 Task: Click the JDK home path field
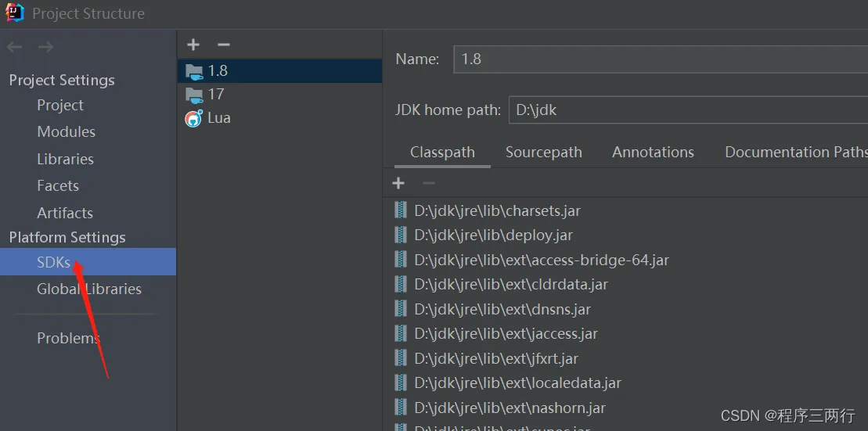coord(689,110)
